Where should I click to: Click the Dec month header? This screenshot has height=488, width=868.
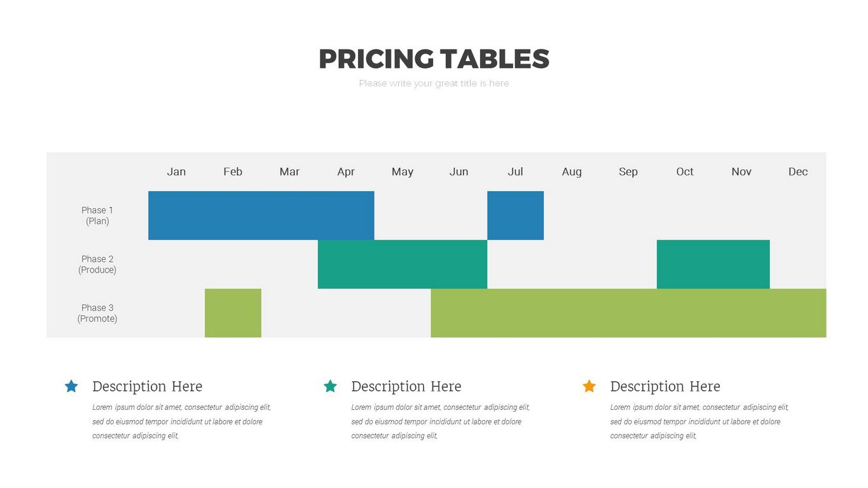797,172
